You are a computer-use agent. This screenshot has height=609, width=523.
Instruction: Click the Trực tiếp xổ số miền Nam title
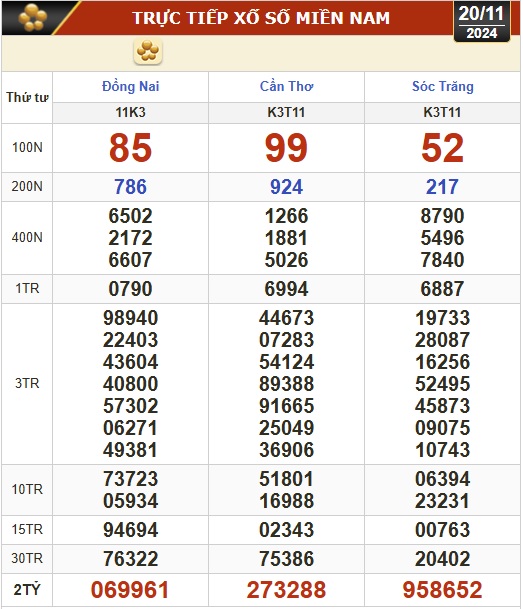261,18
